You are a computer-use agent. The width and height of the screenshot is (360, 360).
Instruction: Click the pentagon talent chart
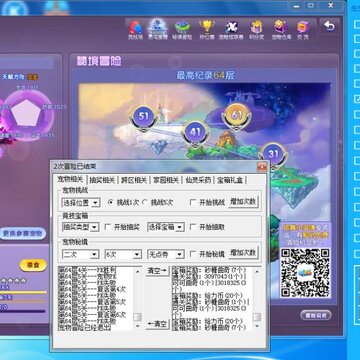pos(26,114)
